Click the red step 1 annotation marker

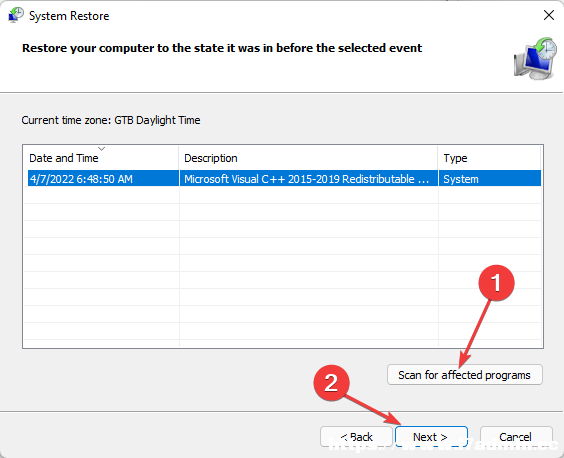496,283
